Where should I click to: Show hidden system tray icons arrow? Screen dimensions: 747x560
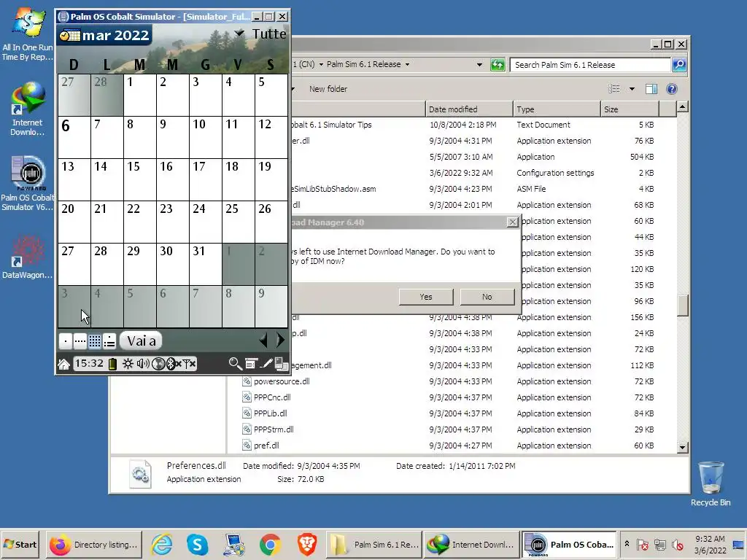coord(627,544)
